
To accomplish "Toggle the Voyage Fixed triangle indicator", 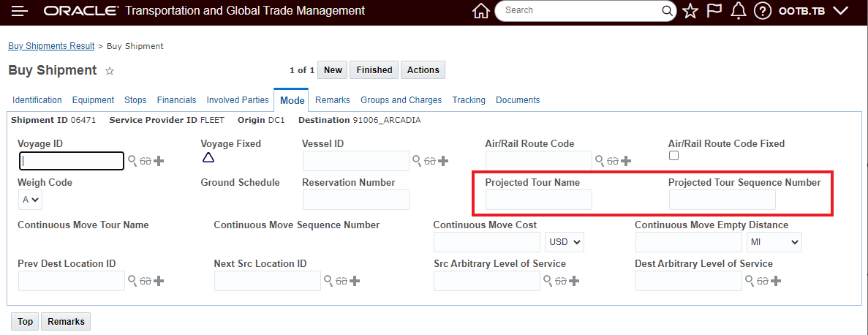I will (208, 157).
